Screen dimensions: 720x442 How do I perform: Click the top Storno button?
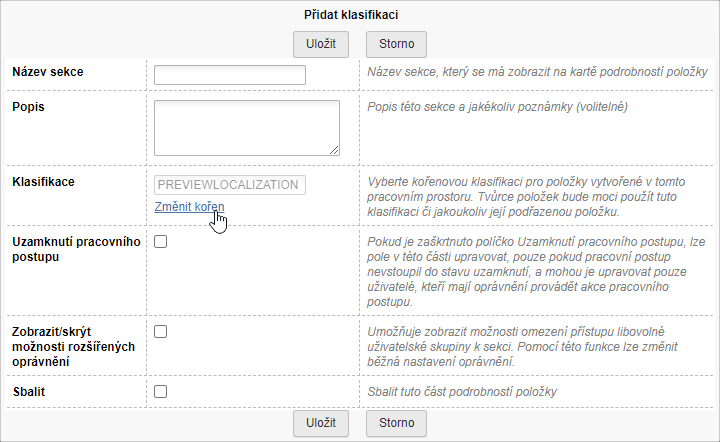(396, 44)
